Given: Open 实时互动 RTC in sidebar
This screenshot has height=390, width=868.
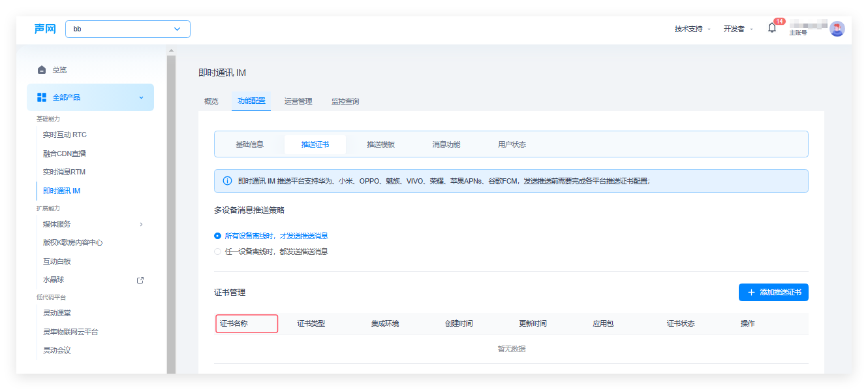Looking at the screenshot, I should coord(65,135).
